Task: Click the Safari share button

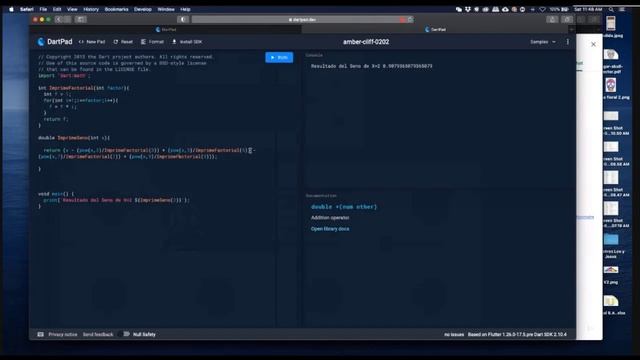Action: (x=552, y=19)
